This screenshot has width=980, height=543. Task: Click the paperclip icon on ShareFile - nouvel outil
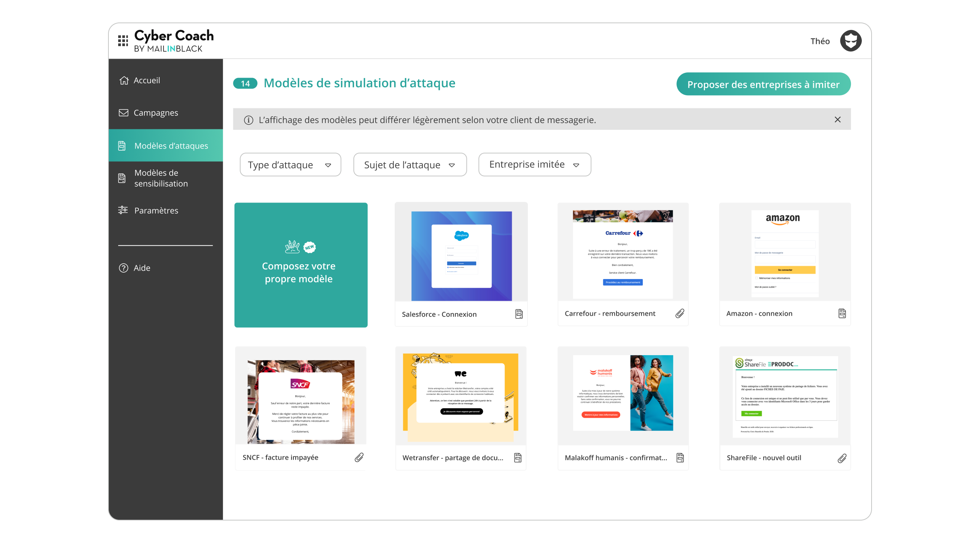tap(842, 458)
